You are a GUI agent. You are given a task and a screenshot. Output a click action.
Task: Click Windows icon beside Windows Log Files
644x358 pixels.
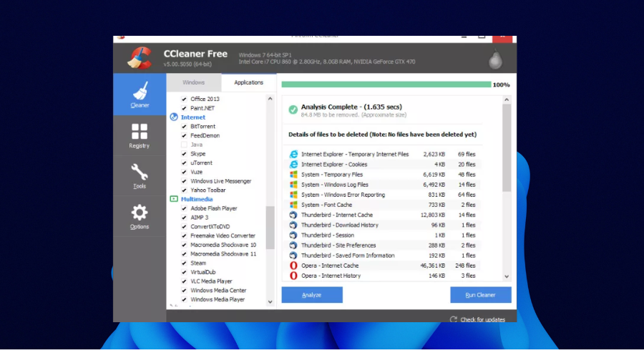[x=293, y=185]
